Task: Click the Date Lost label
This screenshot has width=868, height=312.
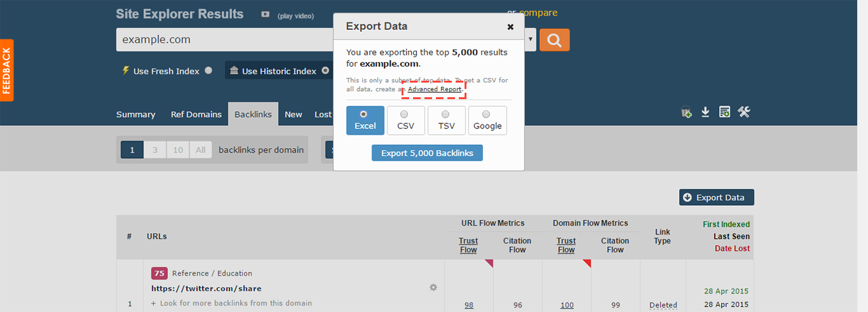Action: (x=732, y=248)
